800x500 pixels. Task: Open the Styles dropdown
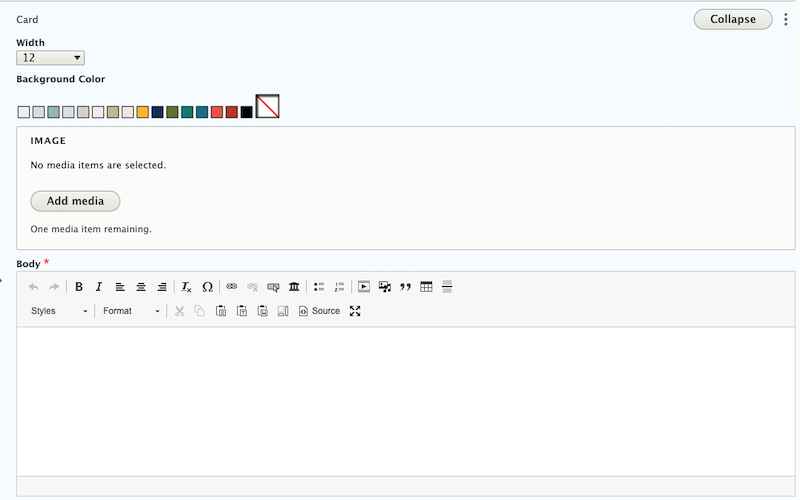59,311
